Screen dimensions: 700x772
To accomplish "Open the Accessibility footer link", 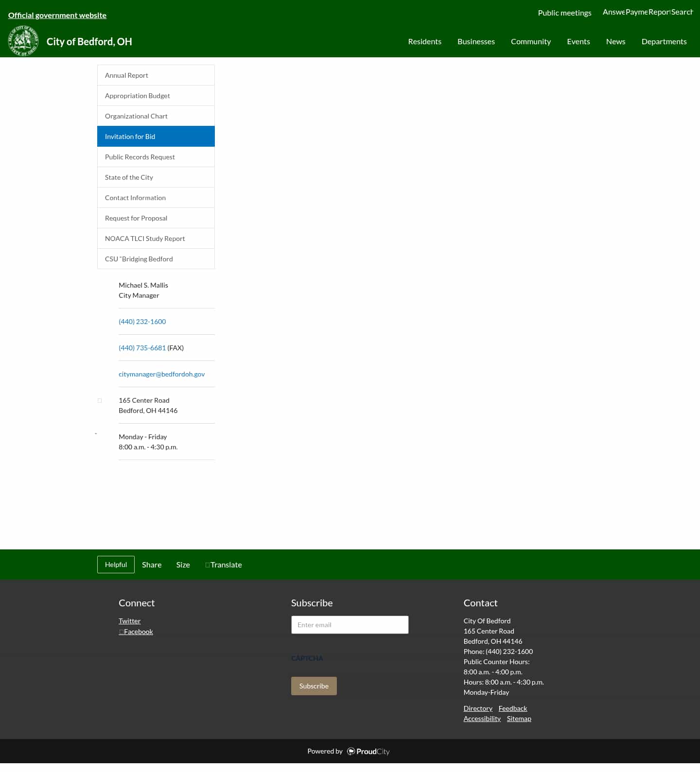I will (482, 719).
